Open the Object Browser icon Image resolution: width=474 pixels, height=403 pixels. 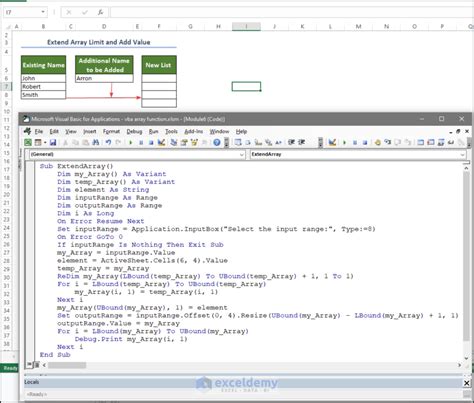194,143
